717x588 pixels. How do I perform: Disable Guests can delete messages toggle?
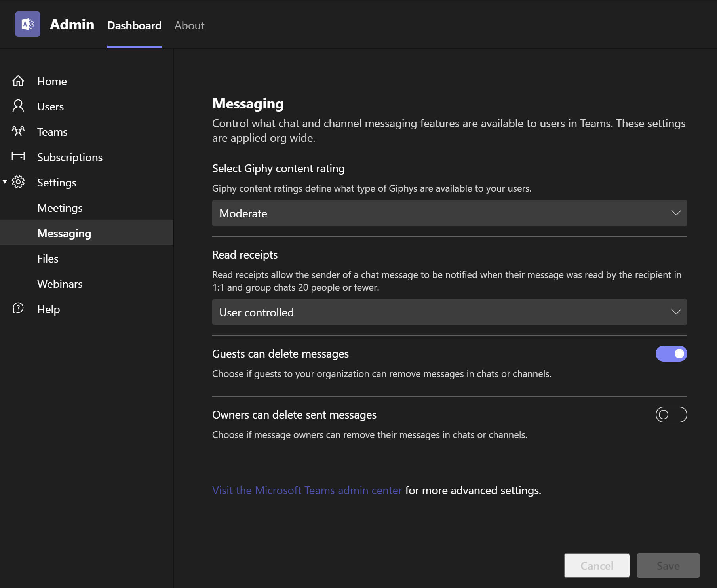coord(671,354)
